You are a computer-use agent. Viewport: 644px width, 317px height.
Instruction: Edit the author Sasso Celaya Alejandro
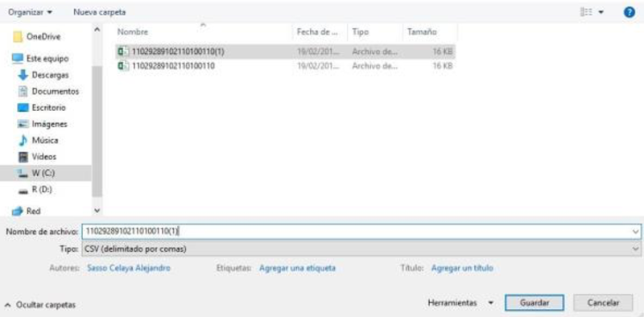(x=129, y=268)
